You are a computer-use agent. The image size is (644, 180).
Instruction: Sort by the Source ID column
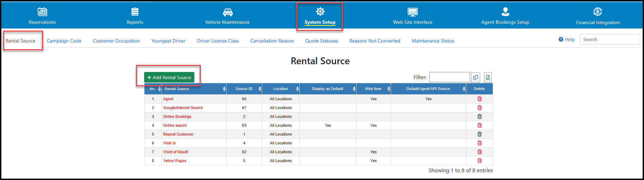tap(244, 89)
